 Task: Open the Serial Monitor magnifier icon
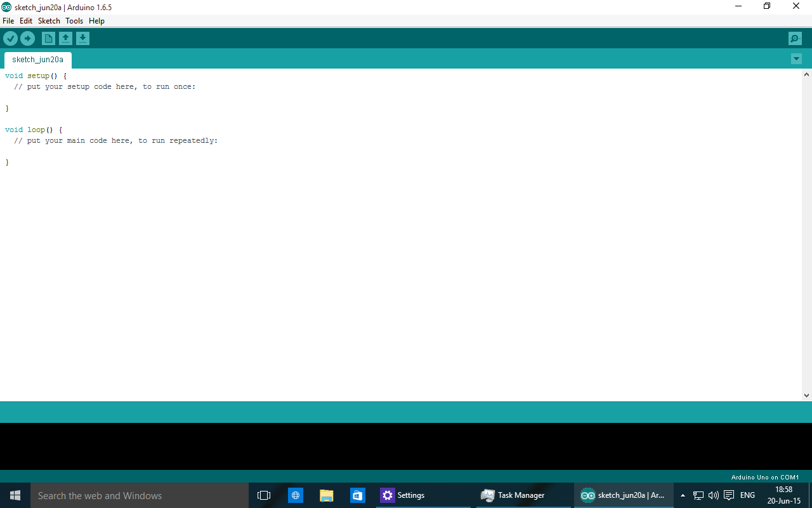point(795,39)
